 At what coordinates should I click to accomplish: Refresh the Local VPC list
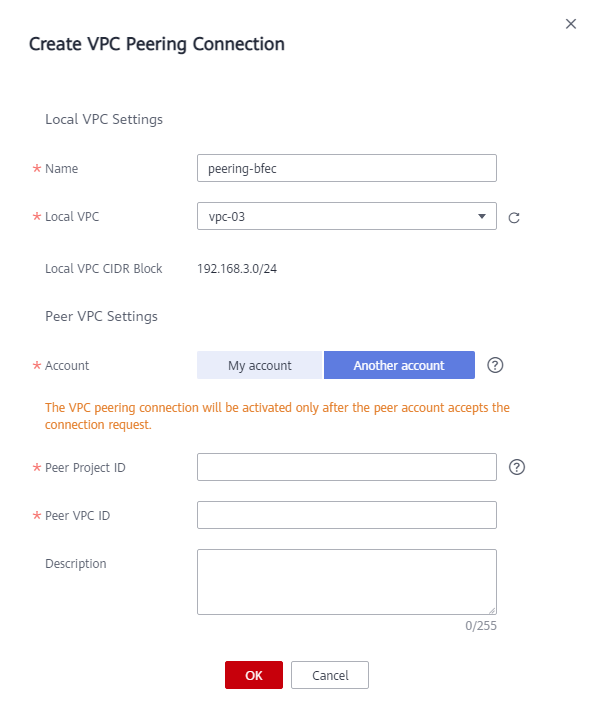click(514, 218)
